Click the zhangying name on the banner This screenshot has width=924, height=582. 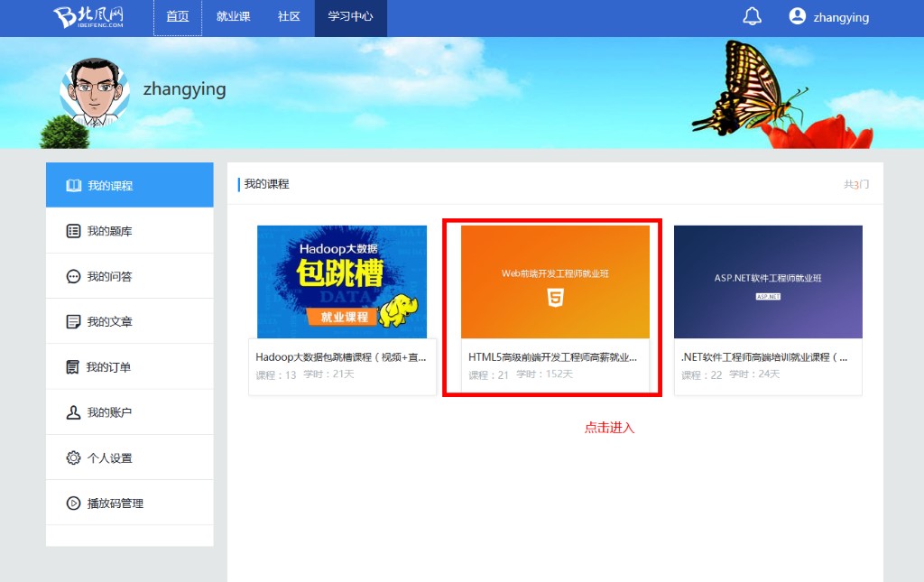184,89
